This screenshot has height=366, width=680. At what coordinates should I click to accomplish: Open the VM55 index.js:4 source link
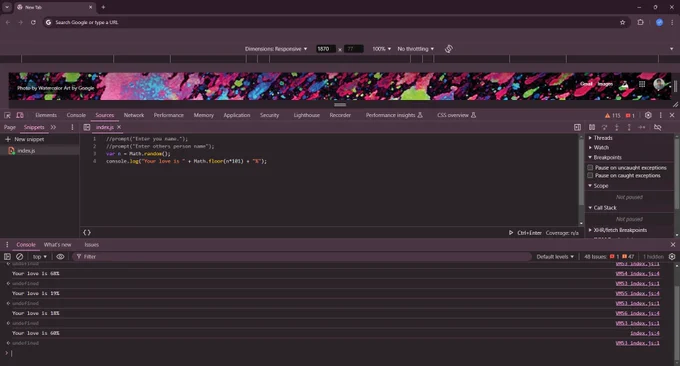[638, 294]
